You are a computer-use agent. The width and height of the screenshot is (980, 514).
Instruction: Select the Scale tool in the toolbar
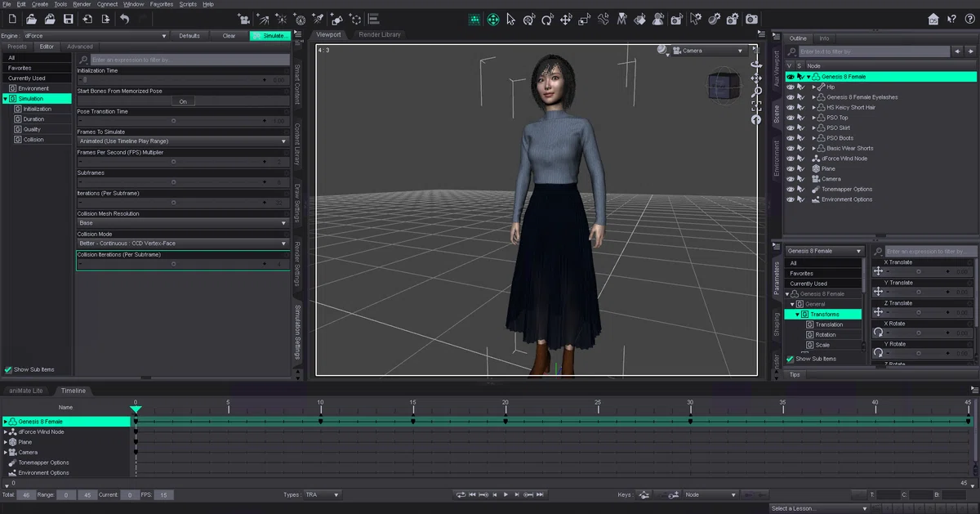pos(585,19)
